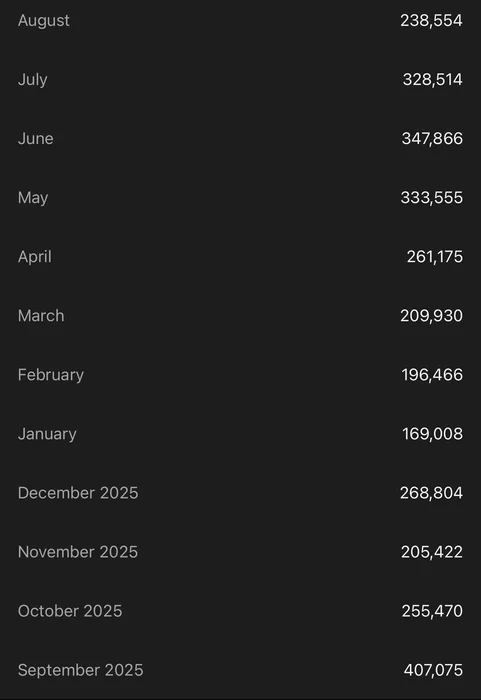The width and height of the screenshot is (481, 700).
Task: Tap the June month label
Action: 36,138
